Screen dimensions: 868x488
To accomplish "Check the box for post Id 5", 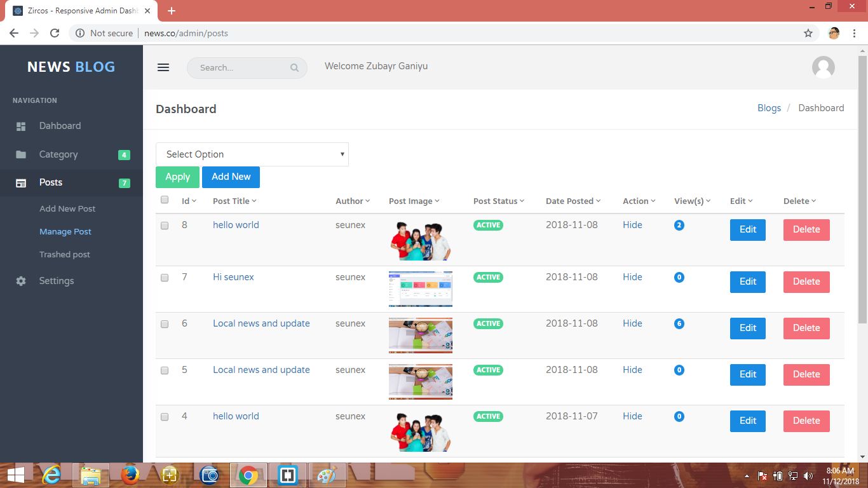I will [x=165, y=370].
